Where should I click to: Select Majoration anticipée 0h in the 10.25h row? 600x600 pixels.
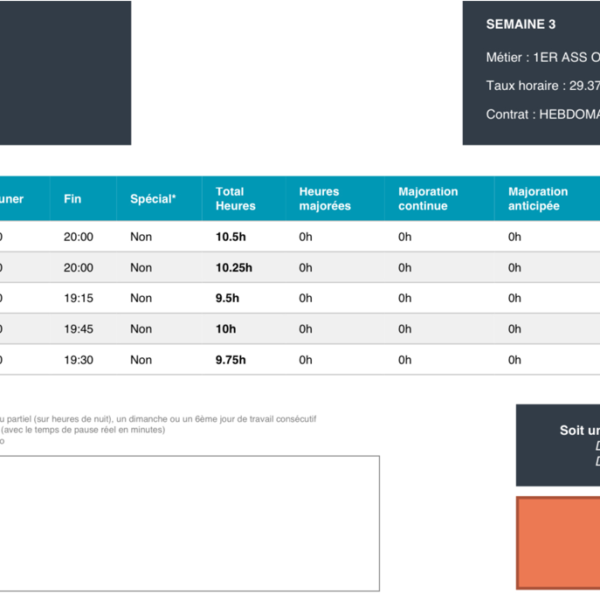pos(515,267)
